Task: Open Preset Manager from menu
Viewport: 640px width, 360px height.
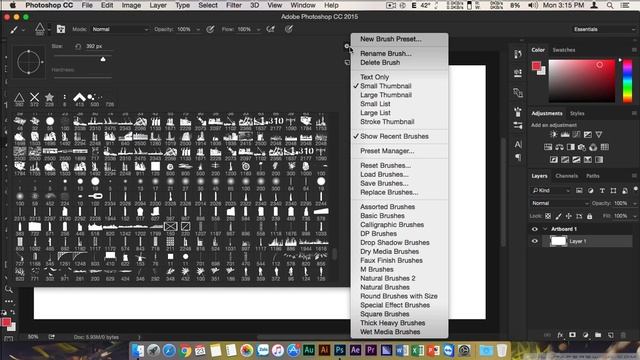Action: (387, 151)
